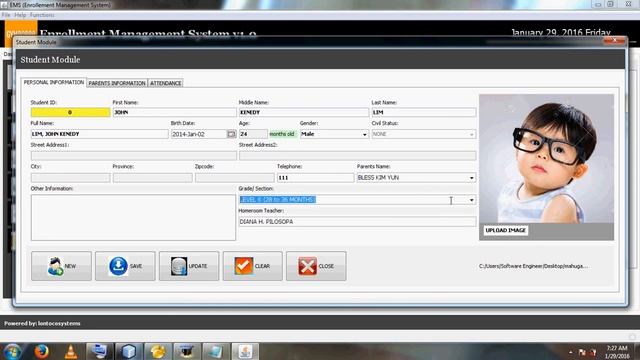This screenshot has width=640, height=360.
Task: Click the yellow round taskbar icon
Action: click(x=158, y=351)
